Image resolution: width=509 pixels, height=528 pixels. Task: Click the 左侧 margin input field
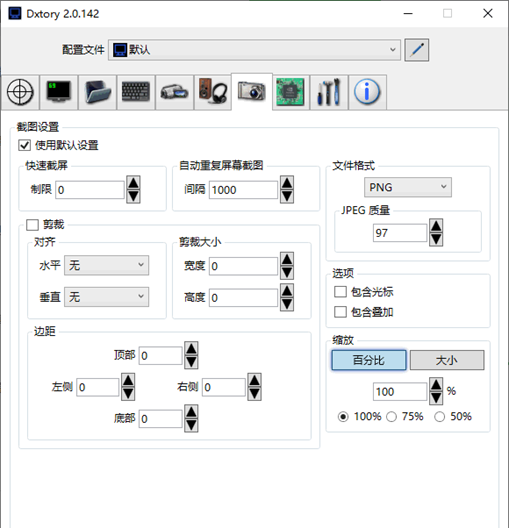(x=98, y=387)
